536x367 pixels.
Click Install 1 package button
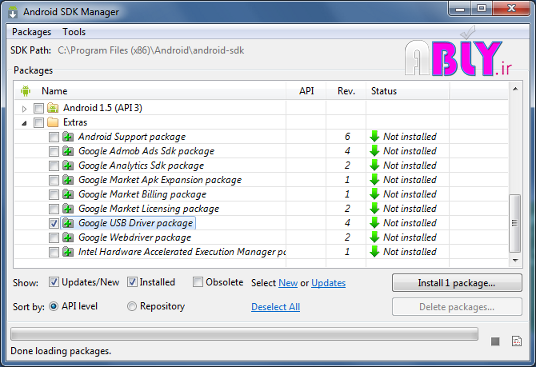coord(457,283)
